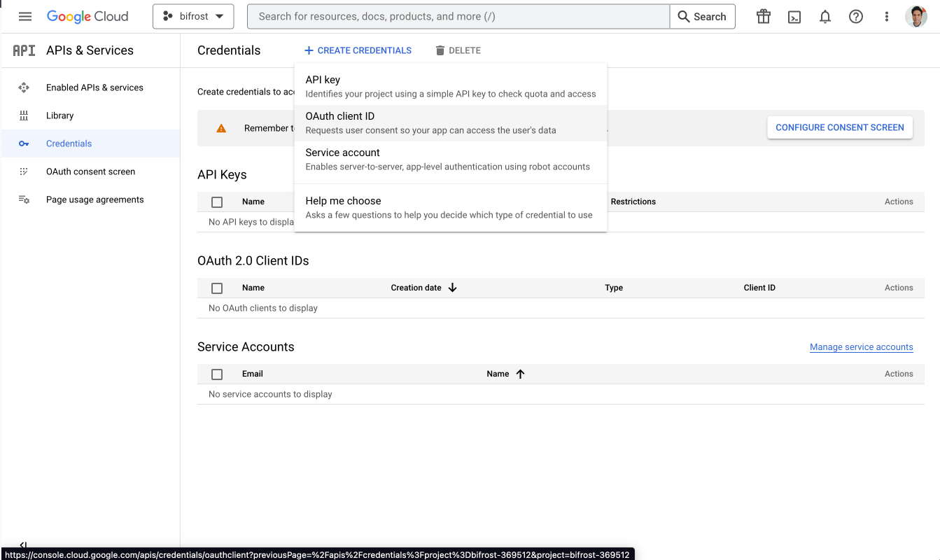Sort OAuth clients by Creation date
The width and height of the screenshot is (940, 560).
point(416,288)
